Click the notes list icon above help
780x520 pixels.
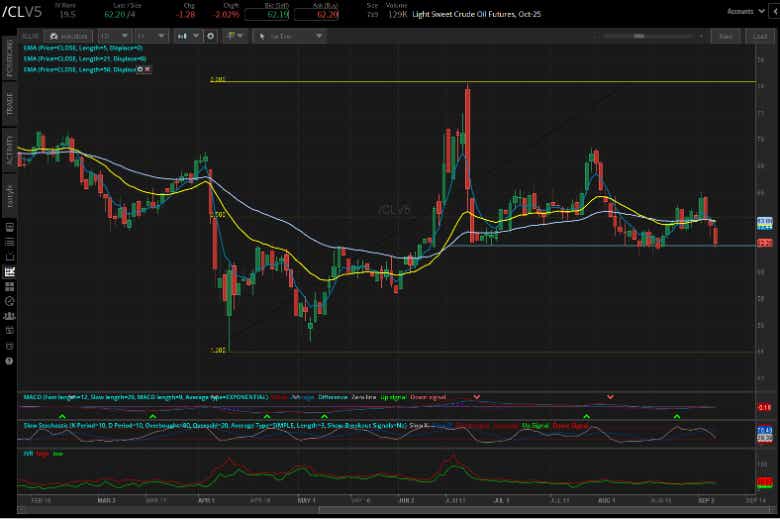coord(9,346)
